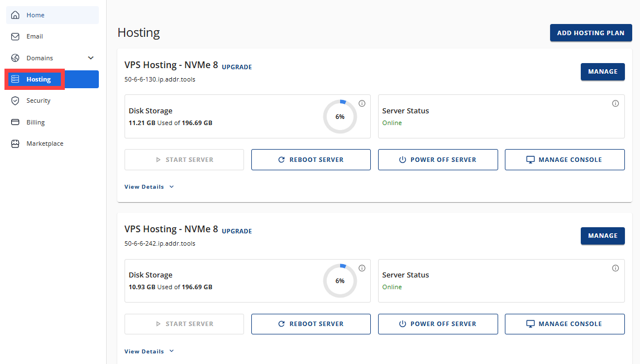The image size is (640, 364).
Task: Click the Home icon in sidebar
Action: 15,15
